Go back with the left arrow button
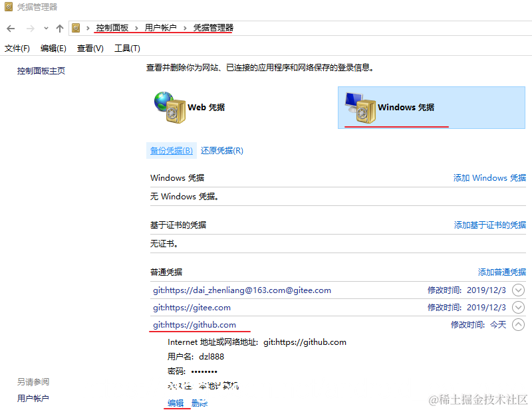532x410 pixels. [11, 29]
